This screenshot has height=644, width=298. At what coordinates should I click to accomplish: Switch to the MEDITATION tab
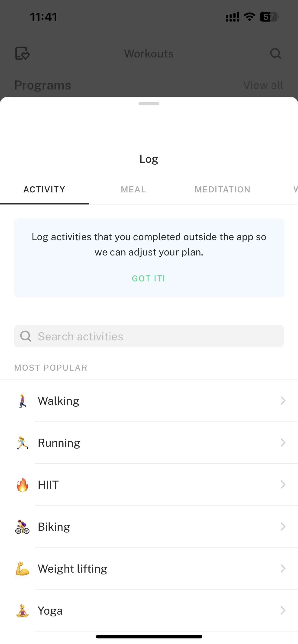pyautogui.click(x=223, y=189)
